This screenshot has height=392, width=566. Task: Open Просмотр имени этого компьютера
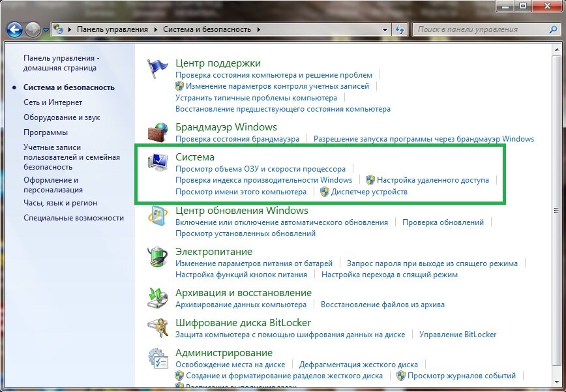point(241,192)
